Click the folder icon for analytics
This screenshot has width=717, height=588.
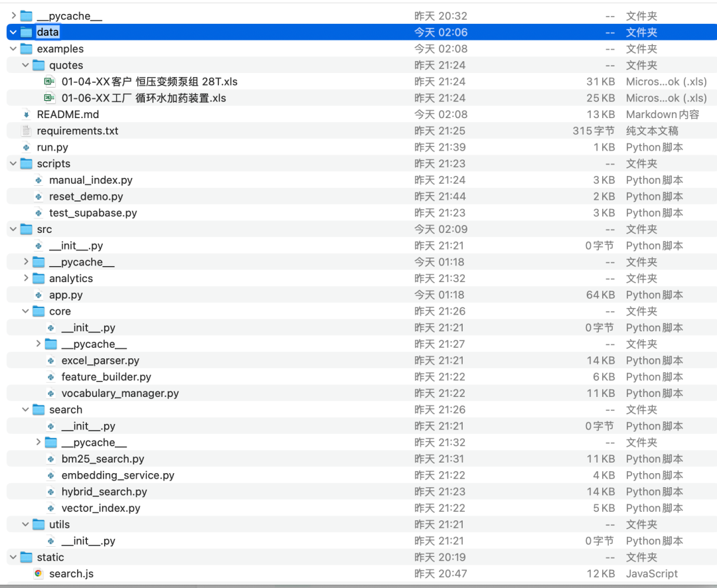pyautogui.click(x=39, y=279)
